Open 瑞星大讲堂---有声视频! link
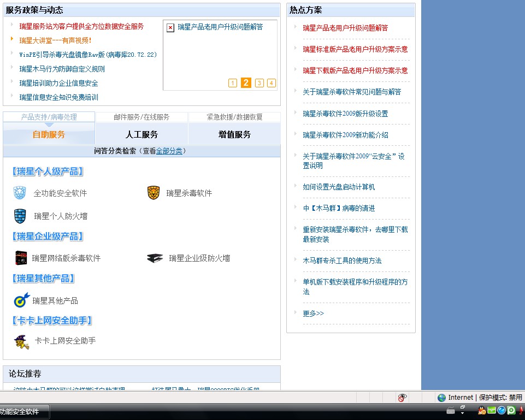The width and height of the screenshot is (525, 420). point(55,40)
